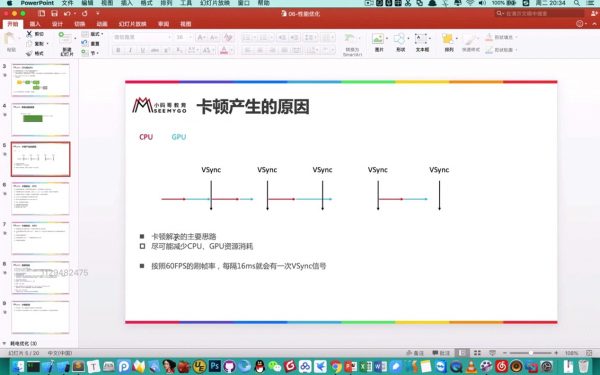Expand Shape Outline (形状轮廓) dropdown
Image resolution: width=600 pixels, height=375 pixels.
(516, 50)
